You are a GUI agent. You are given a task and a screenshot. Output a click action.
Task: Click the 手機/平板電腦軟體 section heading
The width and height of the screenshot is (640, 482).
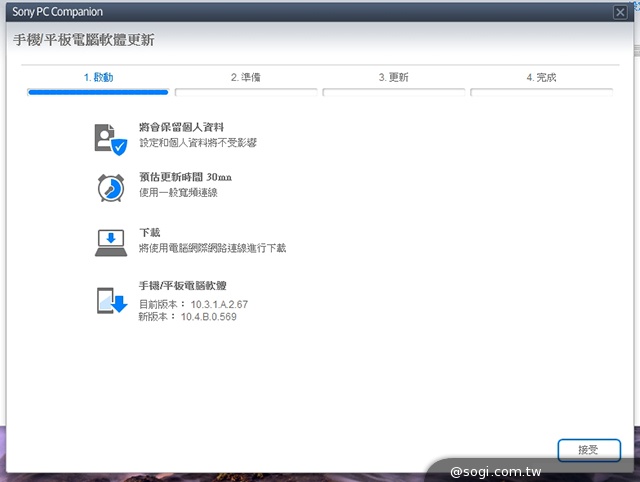(x=183, y=286)
